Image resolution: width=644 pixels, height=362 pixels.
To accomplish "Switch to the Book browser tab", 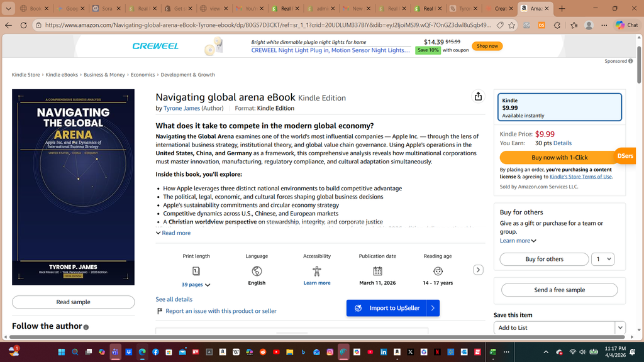I will point(35,8).
